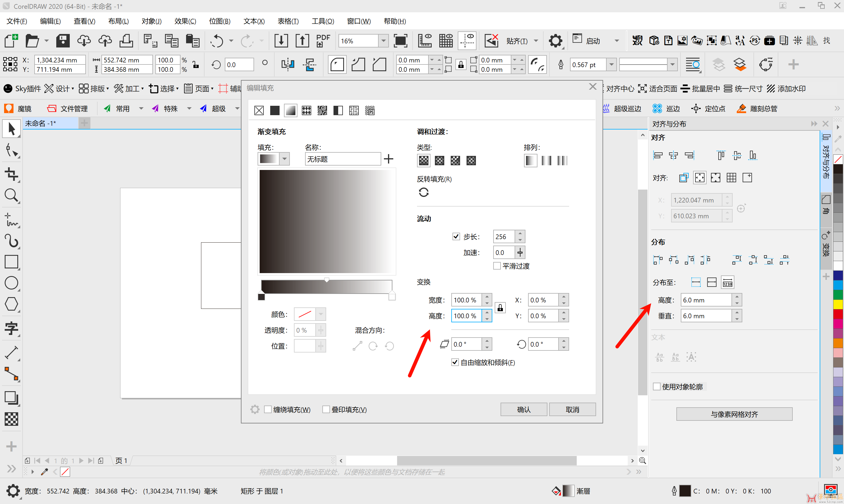This screenshot has width=844, height=504.
Task: Click the Print icon in toolbar
Action: coord(126,41)
